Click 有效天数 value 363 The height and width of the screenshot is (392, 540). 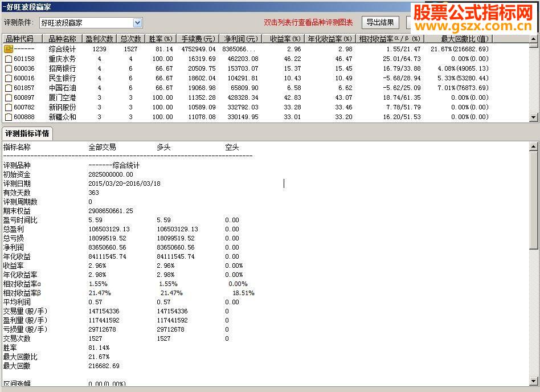coord(93,193)
